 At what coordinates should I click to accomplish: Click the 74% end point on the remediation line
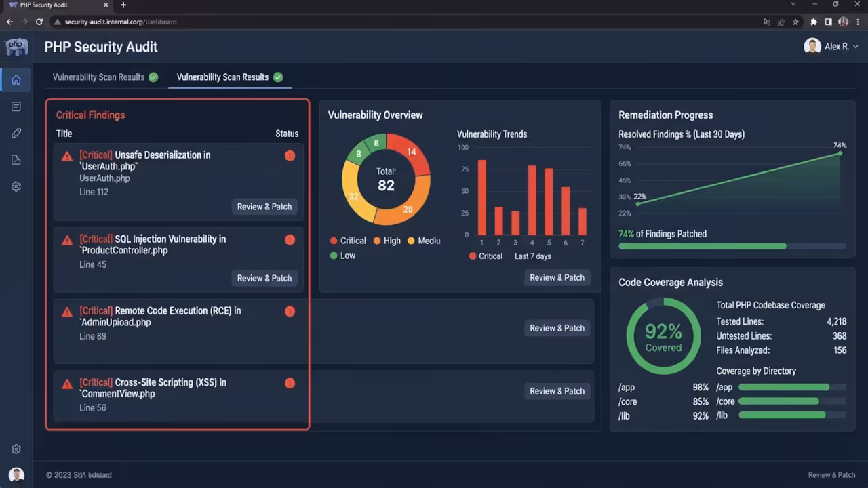coord(840,153)
